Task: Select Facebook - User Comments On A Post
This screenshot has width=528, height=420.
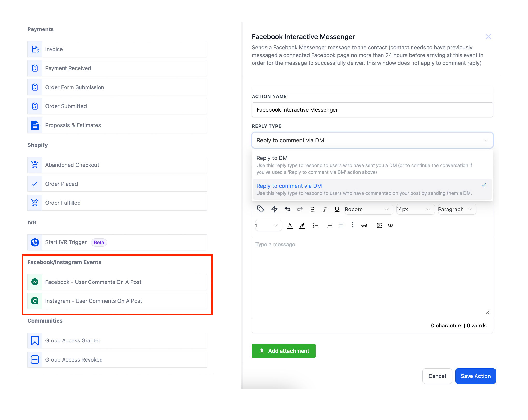Action: point(117,282)
